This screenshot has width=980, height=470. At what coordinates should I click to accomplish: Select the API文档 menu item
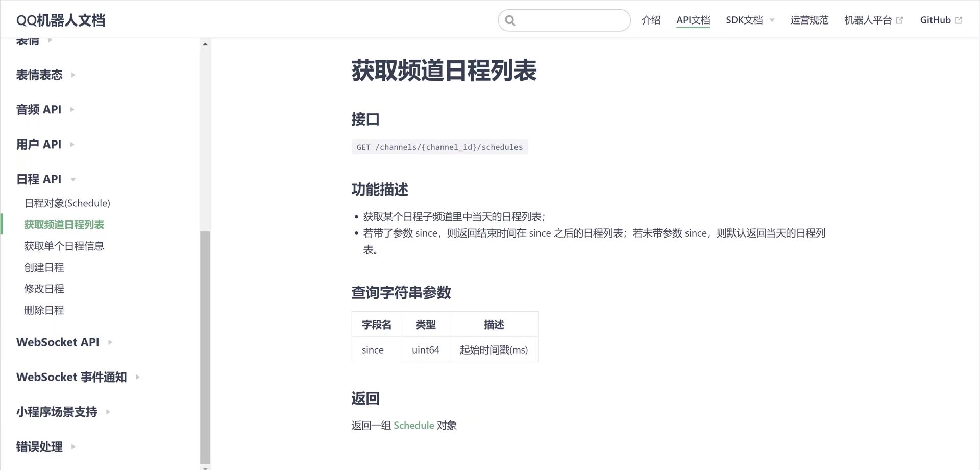click(x=693, y=20)
